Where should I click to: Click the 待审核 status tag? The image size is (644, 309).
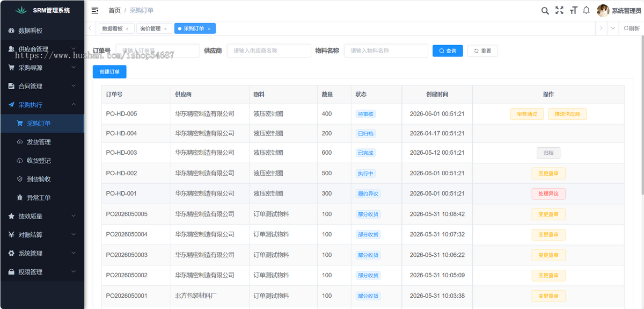(366, 114)
